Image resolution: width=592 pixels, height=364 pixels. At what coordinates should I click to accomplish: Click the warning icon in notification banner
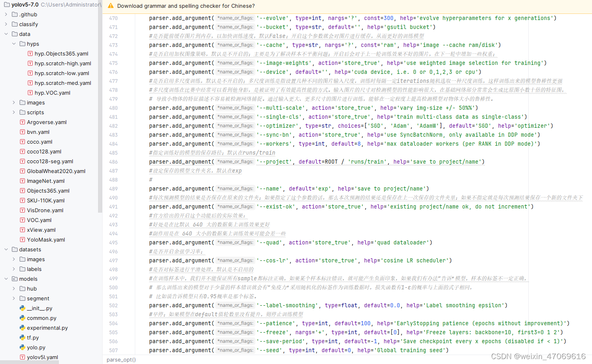coord(110,6)
